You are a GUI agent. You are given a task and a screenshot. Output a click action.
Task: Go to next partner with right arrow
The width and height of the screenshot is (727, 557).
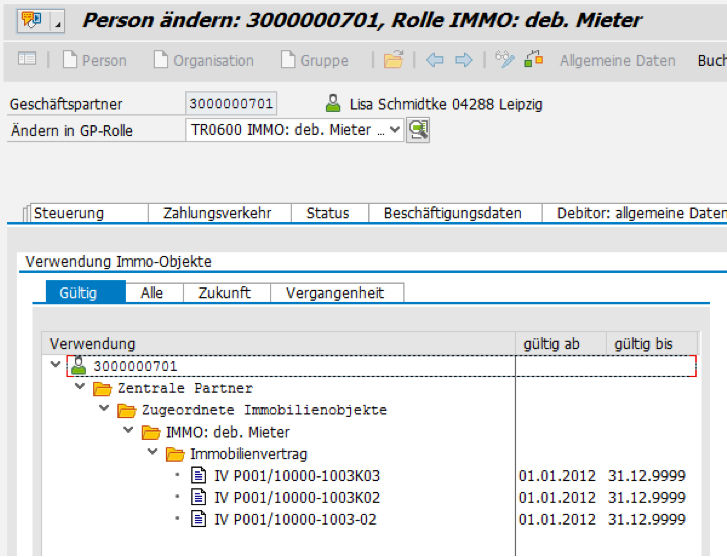[463, 60]
